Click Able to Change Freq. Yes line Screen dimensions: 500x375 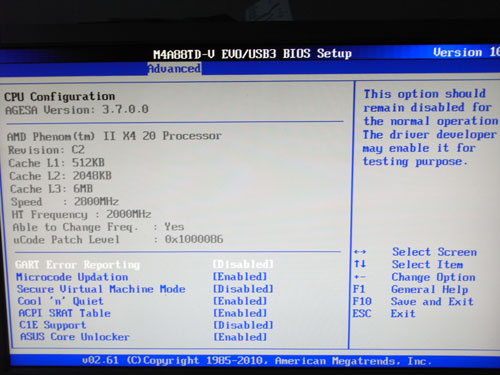pos(98,227)
